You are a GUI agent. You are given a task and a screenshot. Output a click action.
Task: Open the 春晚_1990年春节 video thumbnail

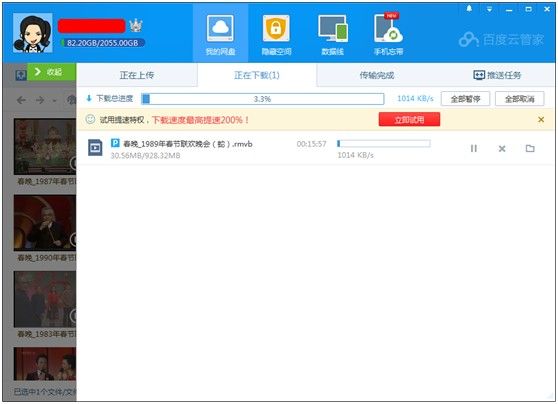(45, 222)
